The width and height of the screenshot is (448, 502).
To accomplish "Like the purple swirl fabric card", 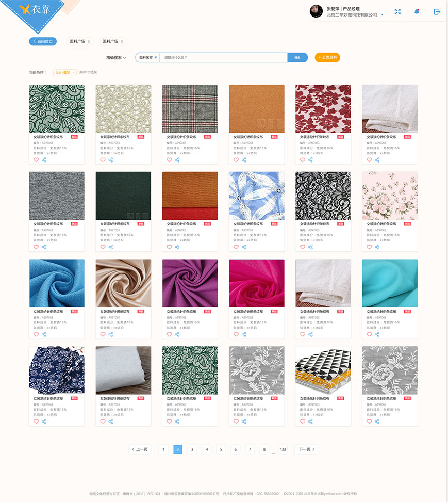I will click(x=169, y=334).
